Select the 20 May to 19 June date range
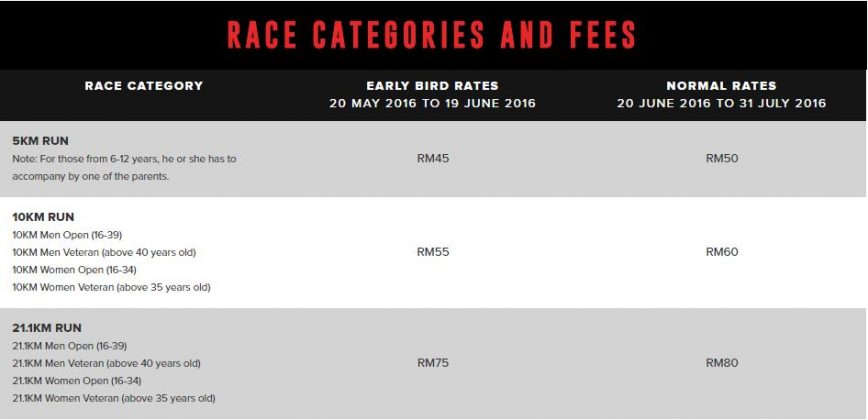 (433, 103)
